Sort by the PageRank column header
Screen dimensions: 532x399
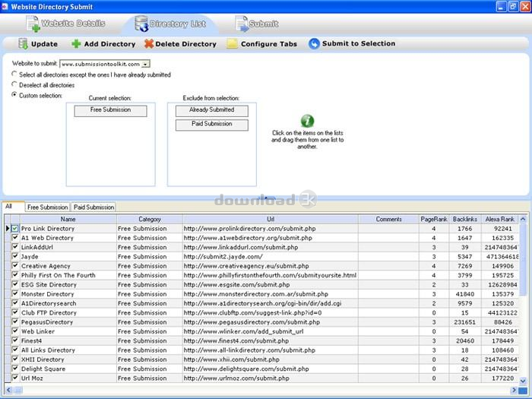(434, 219)
